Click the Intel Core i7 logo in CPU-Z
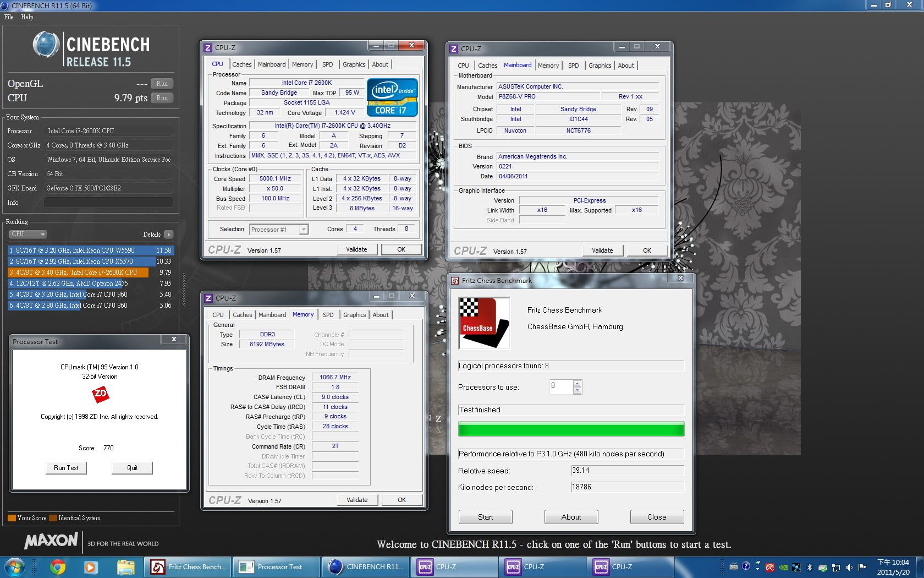Screen dimensions: 924x578 point(393,97)
